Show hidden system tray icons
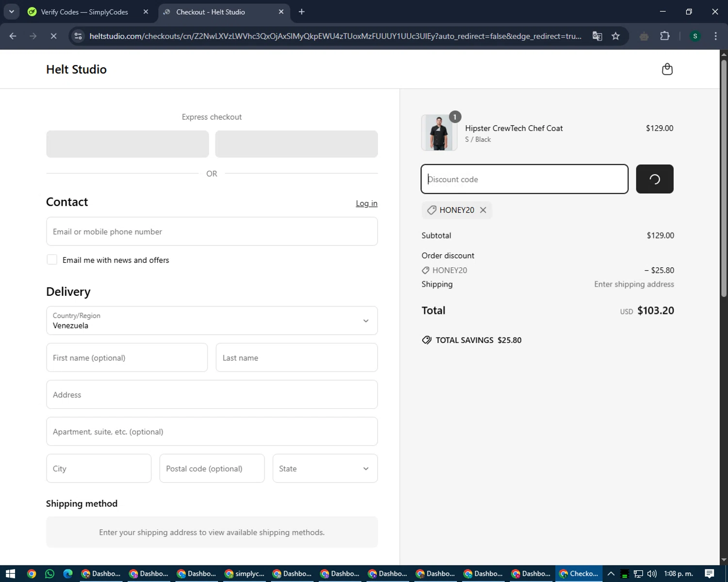 pos(611,574)
